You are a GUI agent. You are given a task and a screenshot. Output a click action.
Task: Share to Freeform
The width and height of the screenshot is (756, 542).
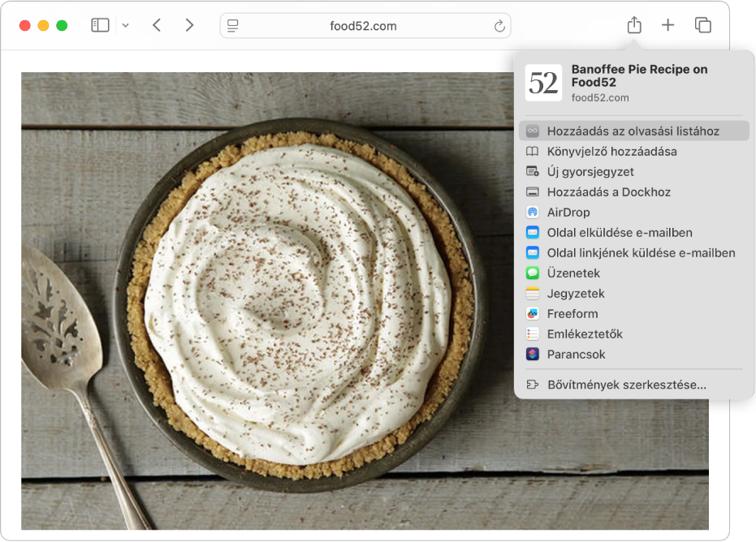[634, 313]
